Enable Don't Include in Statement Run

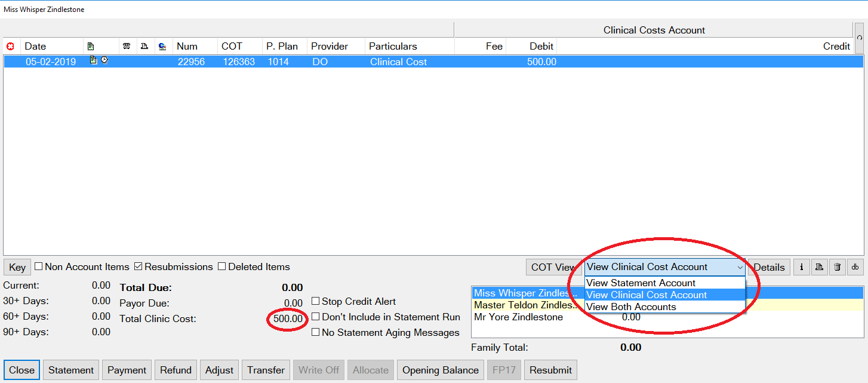point(316,317)
